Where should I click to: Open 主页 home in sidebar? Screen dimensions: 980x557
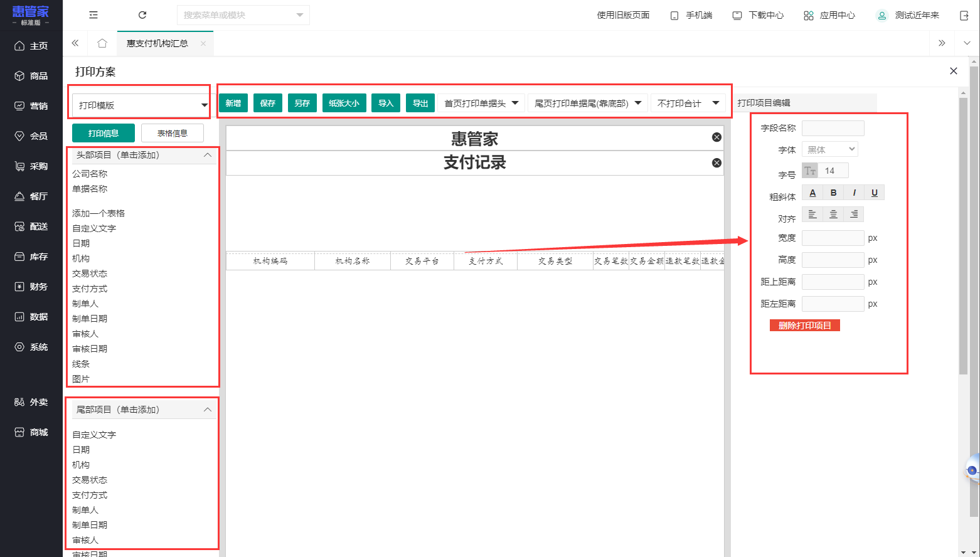[31, 46]
